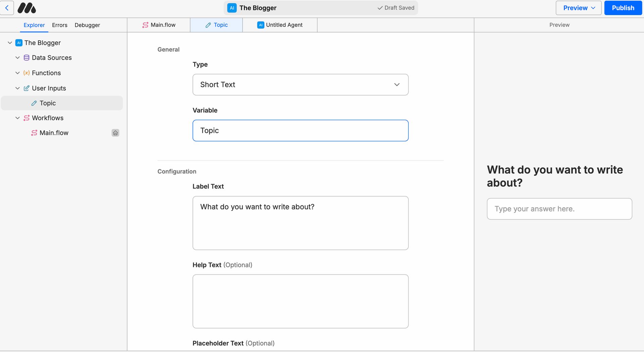Collapse the Functions section
The width and height of the screenshot is (644, 352).
click(x=17, y=73)
